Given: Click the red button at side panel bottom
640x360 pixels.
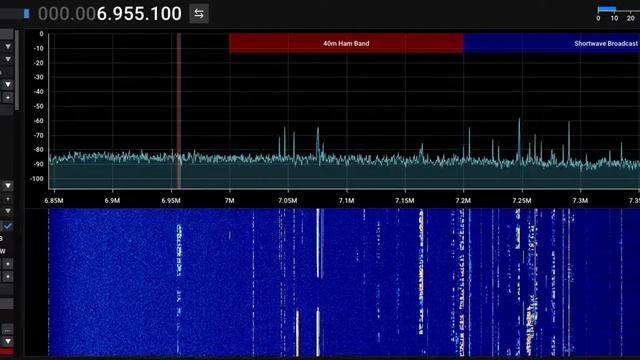Looking at the screenshot, I should pos(7,352).
